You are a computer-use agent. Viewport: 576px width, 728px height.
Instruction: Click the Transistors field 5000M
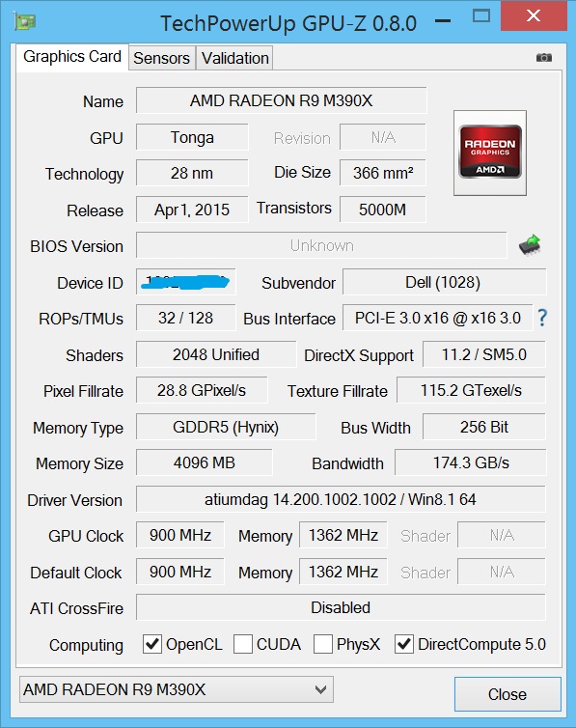[x=383, y=210]
